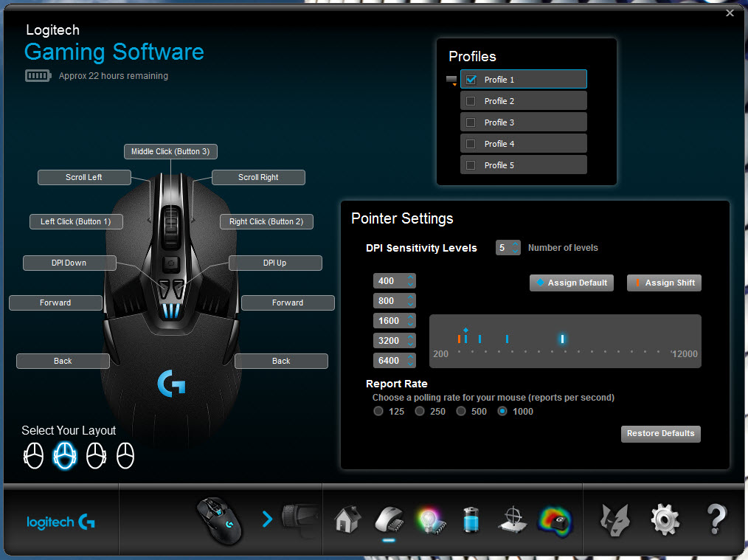Image resolution: width=748 pixels, height=560 pixels.
Task: Click the left-side Forward assignment
Action: pos(55,303)
